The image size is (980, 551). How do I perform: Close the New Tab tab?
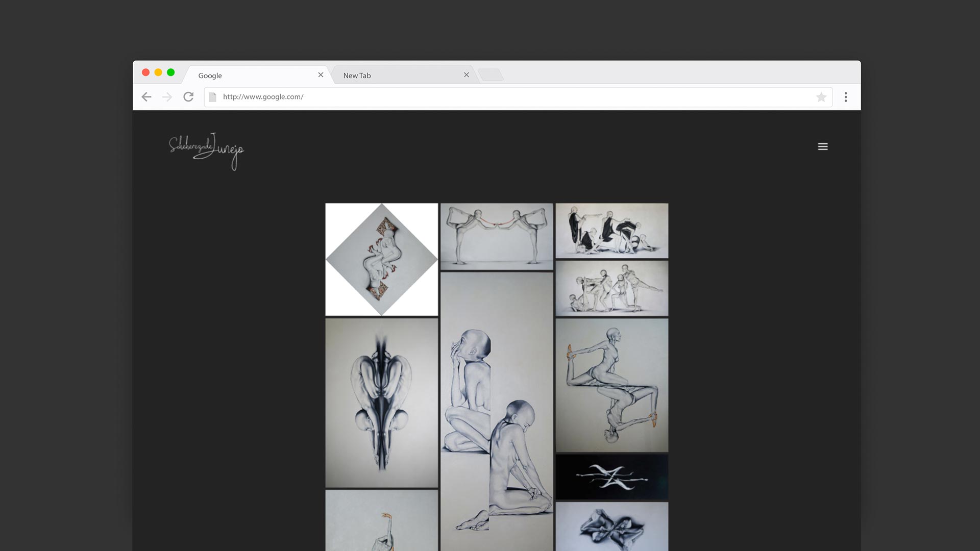[x=466, y=75]
